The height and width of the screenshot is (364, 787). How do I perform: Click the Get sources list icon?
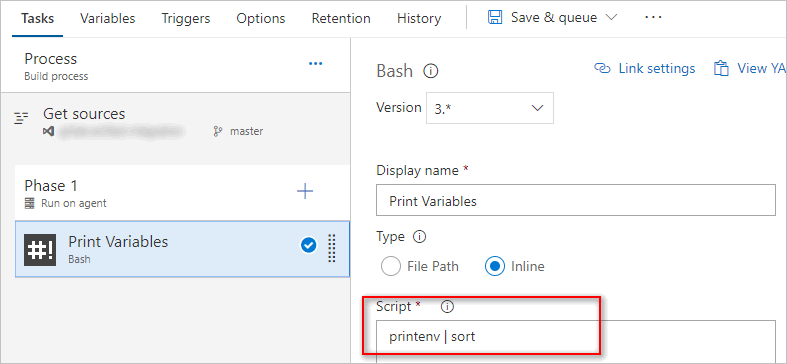21,119
